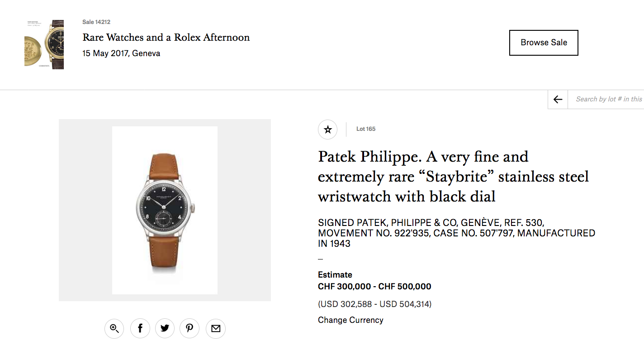
Task: Focus the Search by lot # field
Action: [x=608, y=99]
